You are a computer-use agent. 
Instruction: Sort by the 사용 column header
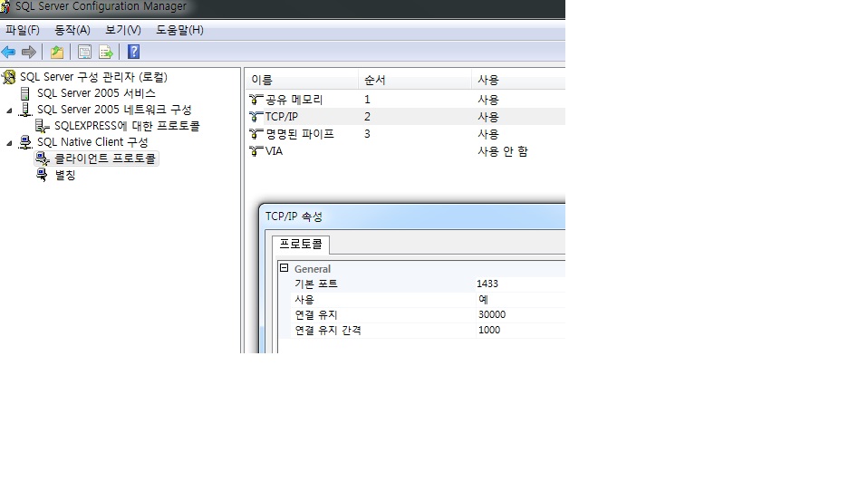click(518, 81)
